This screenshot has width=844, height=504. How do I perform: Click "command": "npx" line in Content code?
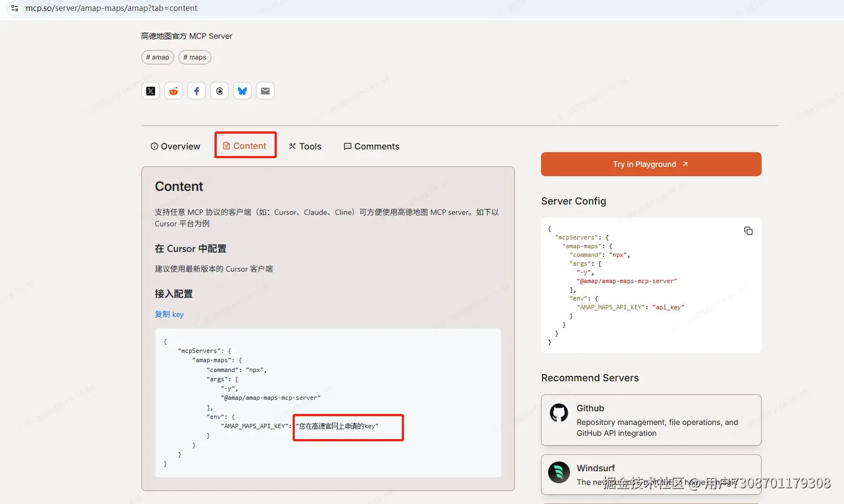click(x=236, y=370)
